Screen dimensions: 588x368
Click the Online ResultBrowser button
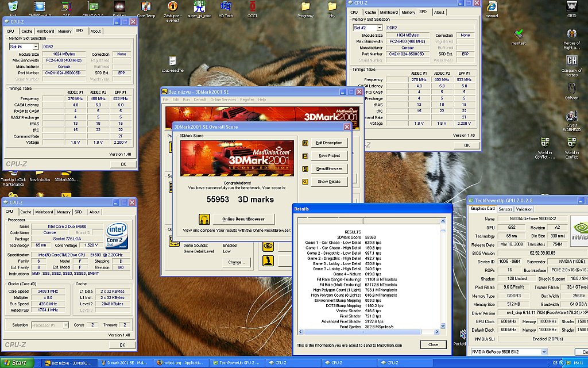point(243,219)
